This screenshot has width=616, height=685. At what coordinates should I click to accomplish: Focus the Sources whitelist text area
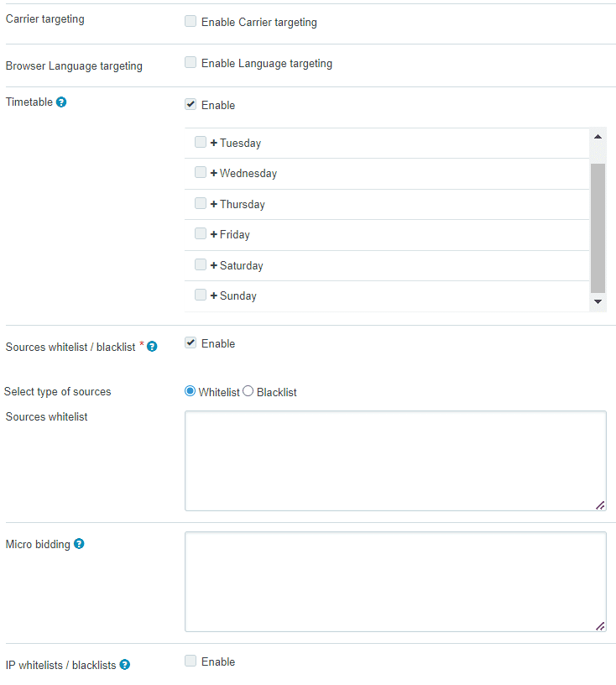(x=395, y=461)
